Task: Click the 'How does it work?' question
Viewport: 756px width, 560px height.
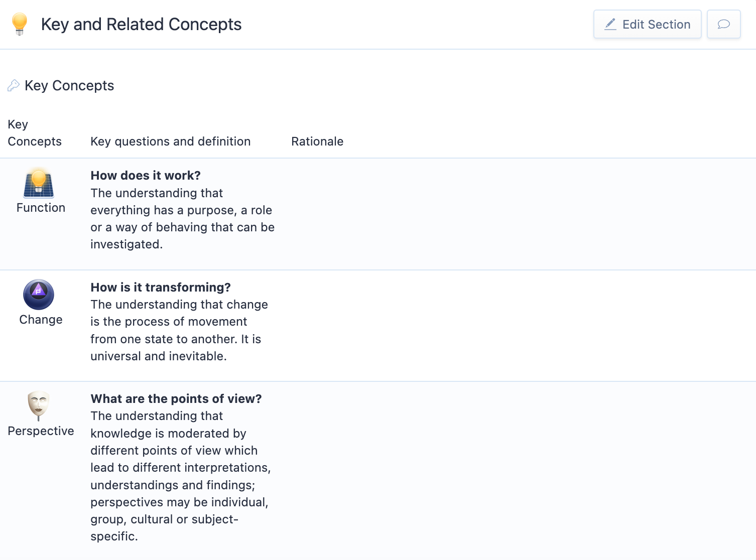Action: click(146, 176)
